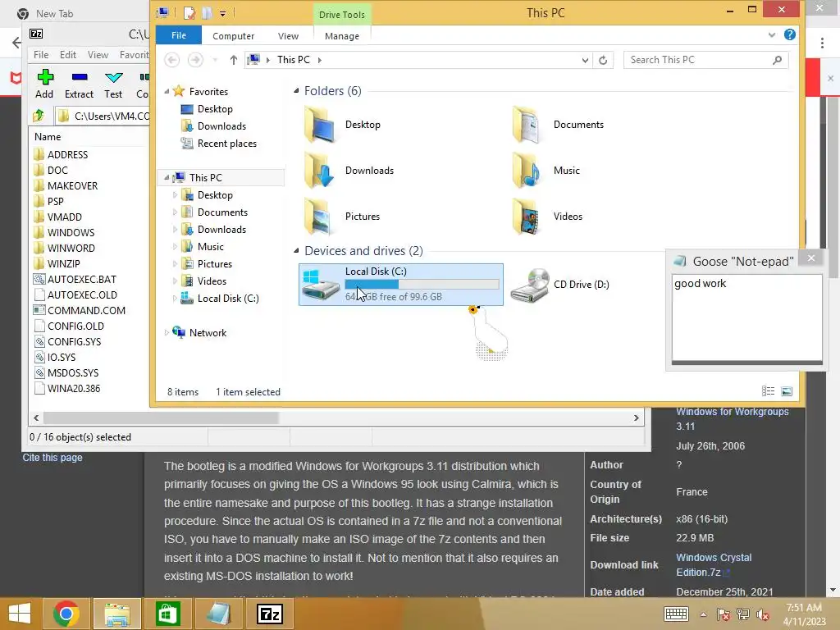840x630 pixels.
Task: Open the Music folder in Folders group
Action: 546,171
